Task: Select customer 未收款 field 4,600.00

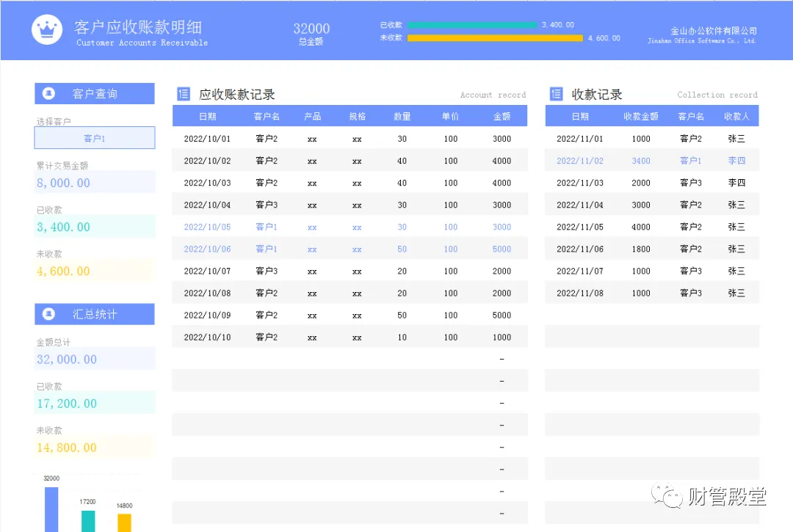Action: [x=95, y=271]
